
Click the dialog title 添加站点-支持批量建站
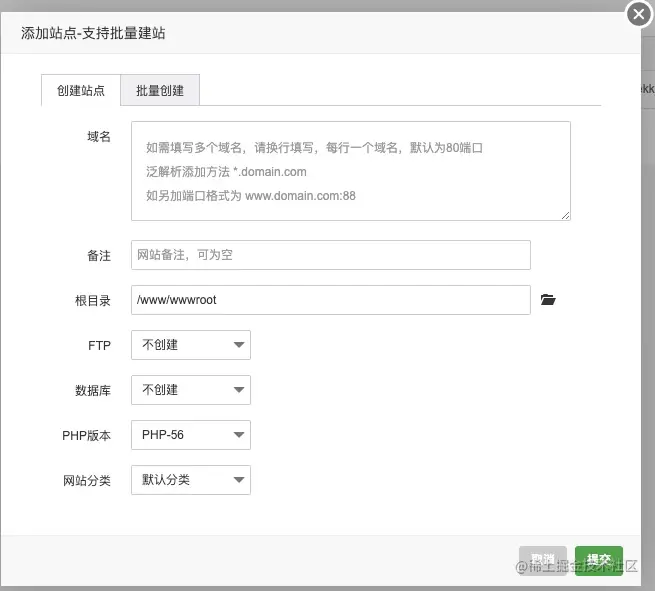coord(93,33)
